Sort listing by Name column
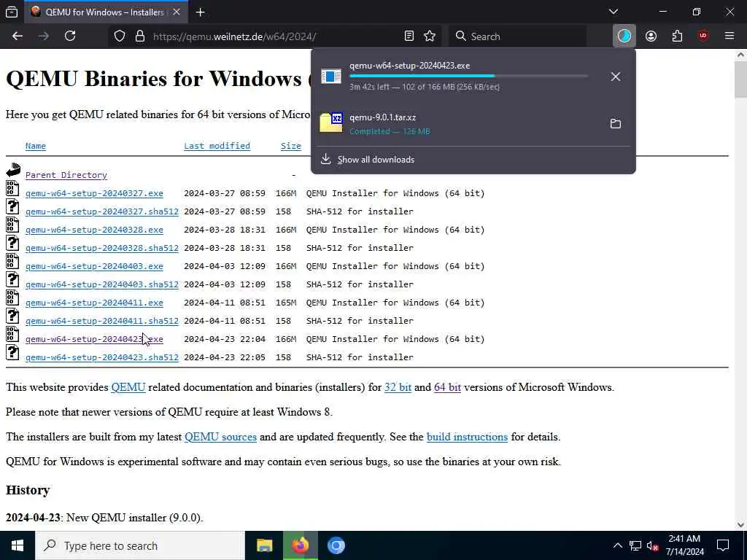The height and width of the screenshot is (560, 747). tap(36, 146)
